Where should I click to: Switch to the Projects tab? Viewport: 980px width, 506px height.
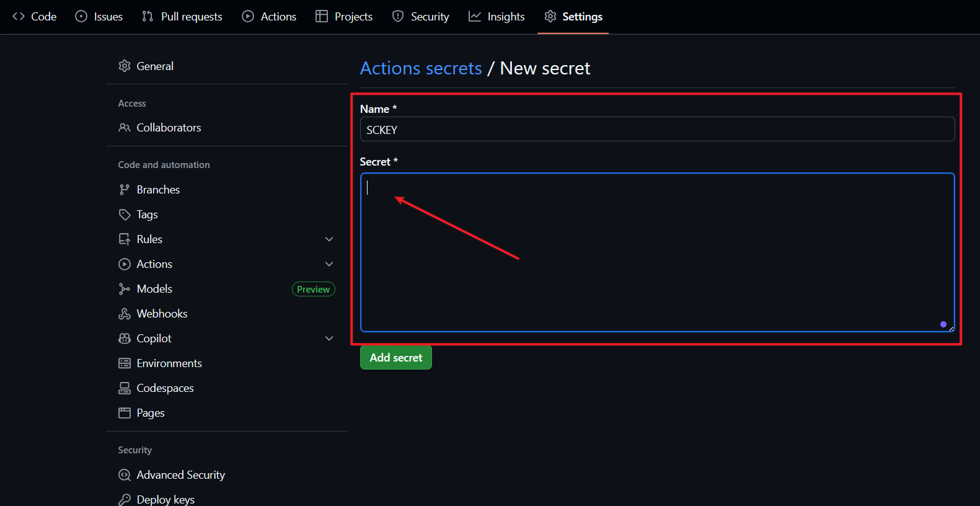[344, 16]
